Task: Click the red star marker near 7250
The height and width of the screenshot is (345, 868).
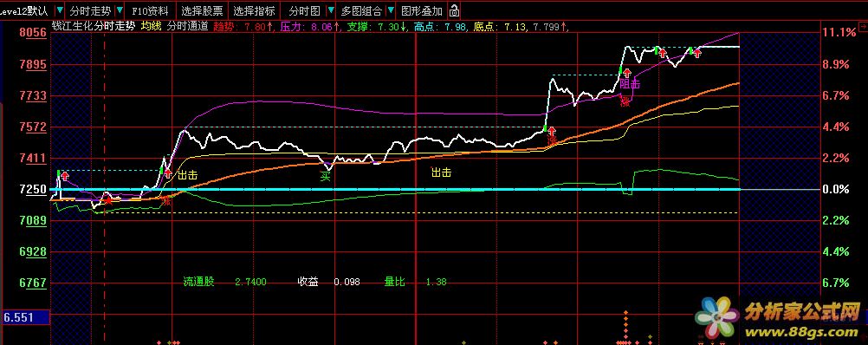Action: pyautogui.click(x=108, y=200)
